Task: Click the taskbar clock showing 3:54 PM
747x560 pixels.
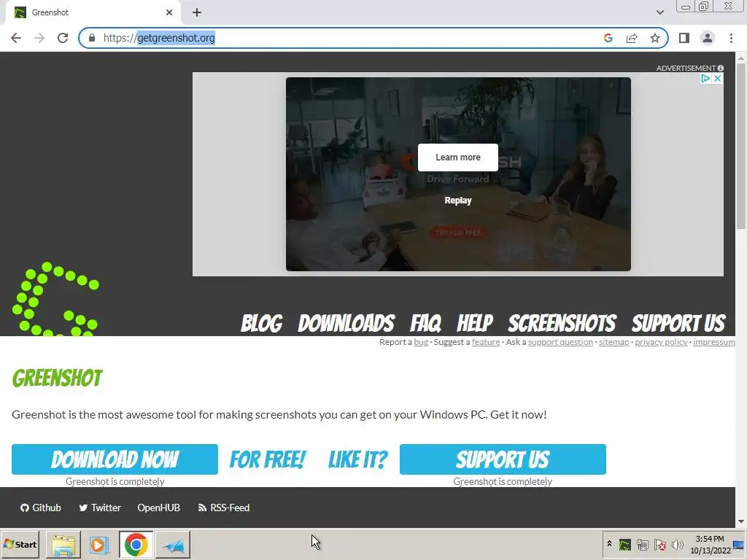Action: click(710, 544)
